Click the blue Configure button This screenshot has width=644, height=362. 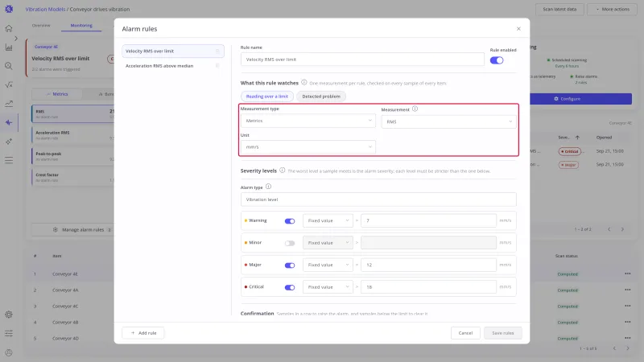580,99
